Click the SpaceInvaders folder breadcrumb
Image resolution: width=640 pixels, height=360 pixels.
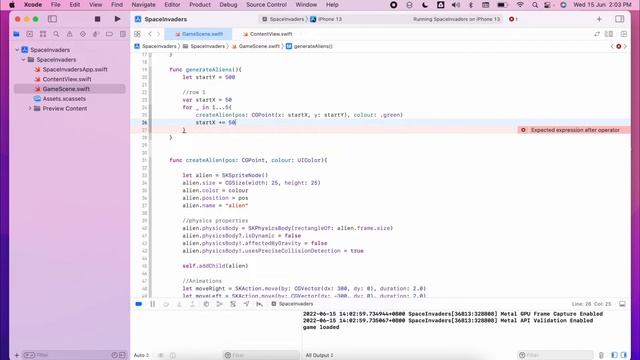(x=204, y=47)
